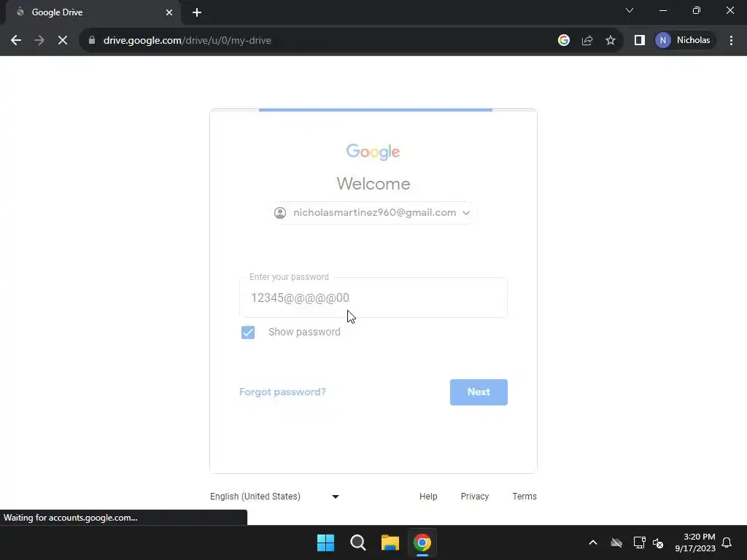Screen dimensions: 747x560
Task: Open File Explorer from taskbar
Action: point(390,542)
